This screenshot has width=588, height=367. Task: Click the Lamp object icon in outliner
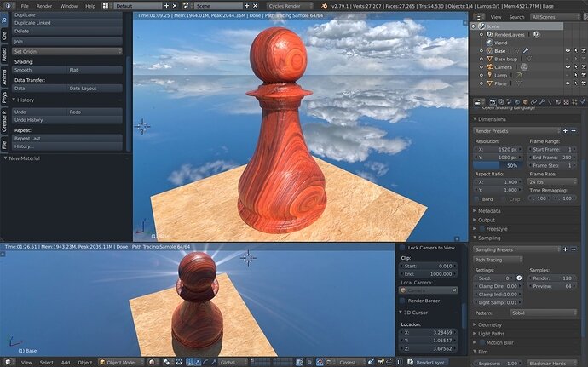click(x=489, y=75)
